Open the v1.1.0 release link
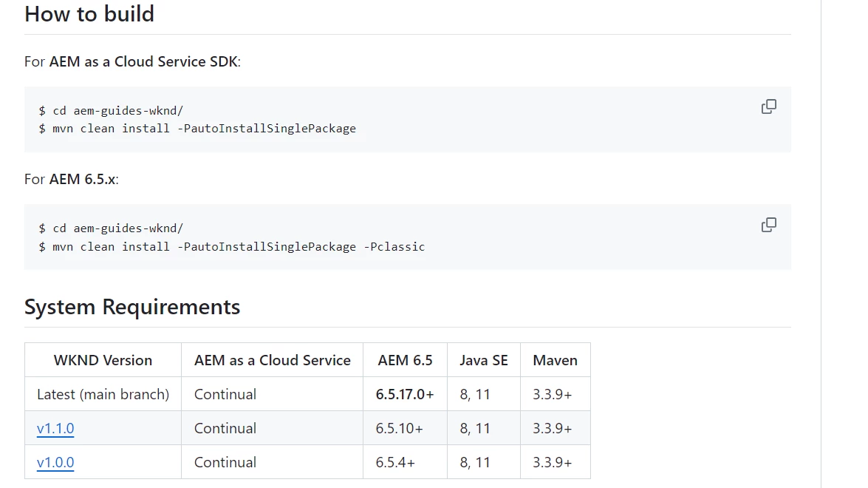Screen dimensions: 868x488 coord(55,428)
